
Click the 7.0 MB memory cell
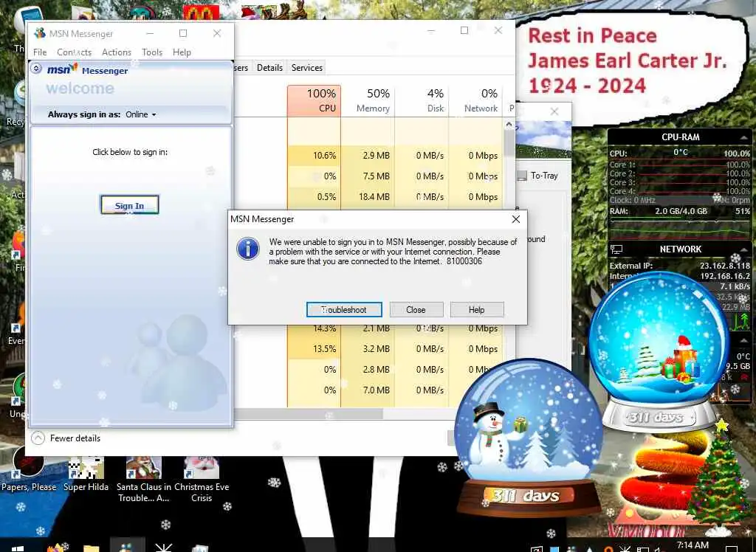coord(368,390)
